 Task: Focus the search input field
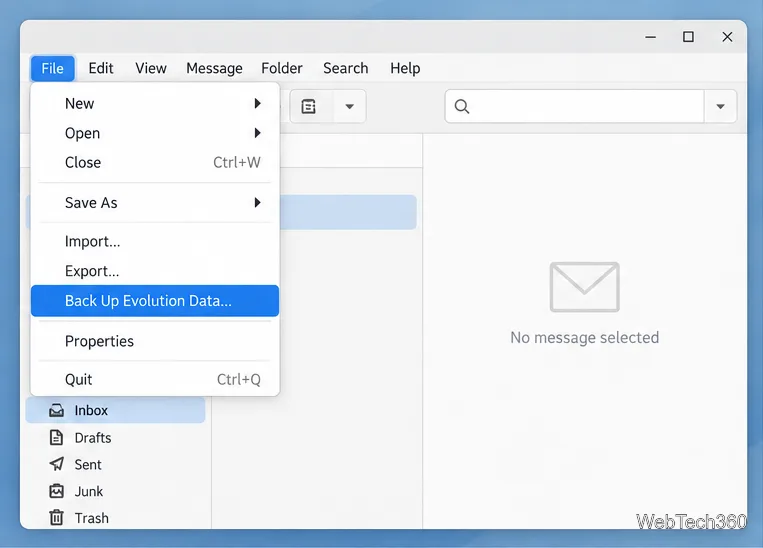tap(574, 106)
